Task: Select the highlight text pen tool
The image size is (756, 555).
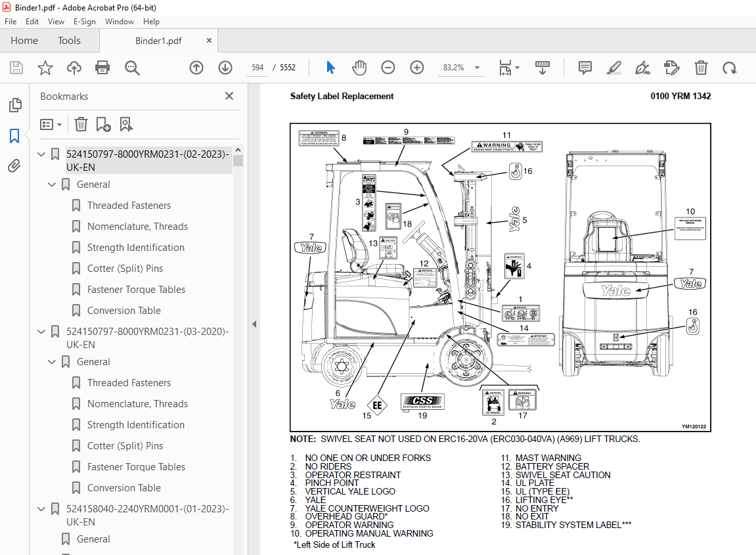Action: [613, 68]
